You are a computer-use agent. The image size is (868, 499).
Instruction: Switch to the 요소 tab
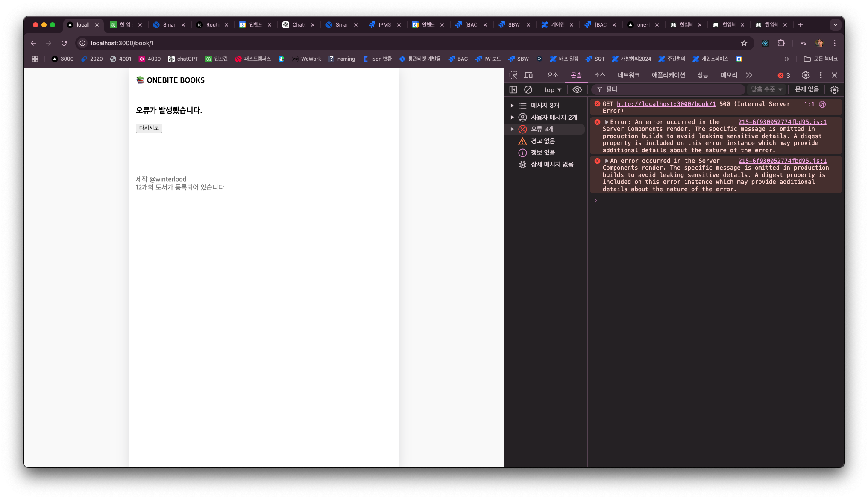(553, 75)
